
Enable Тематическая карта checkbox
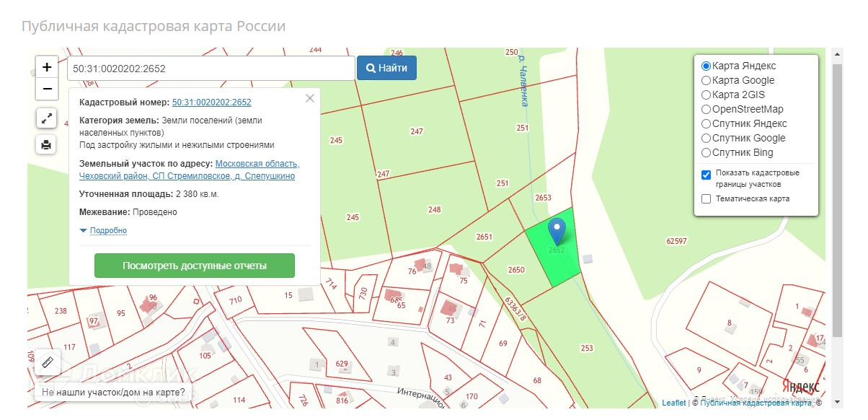point(706,198)
